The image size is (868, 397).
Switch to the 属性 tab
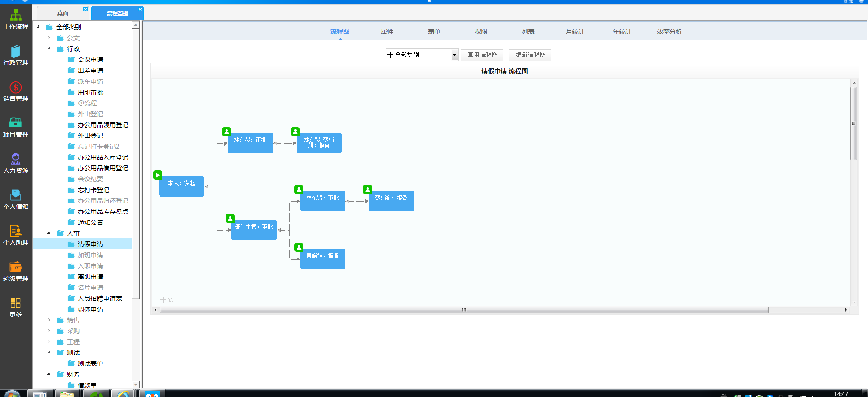(387, 32)
